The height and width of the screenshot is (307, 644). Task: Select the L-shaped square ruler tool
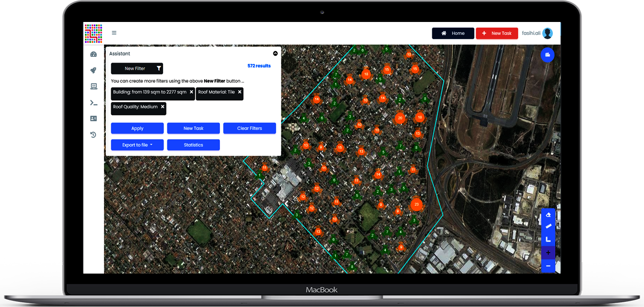(548, 239)
